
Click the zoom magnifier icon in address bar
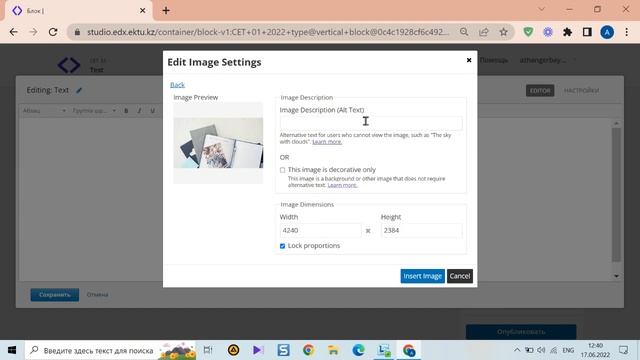(464, 32)
